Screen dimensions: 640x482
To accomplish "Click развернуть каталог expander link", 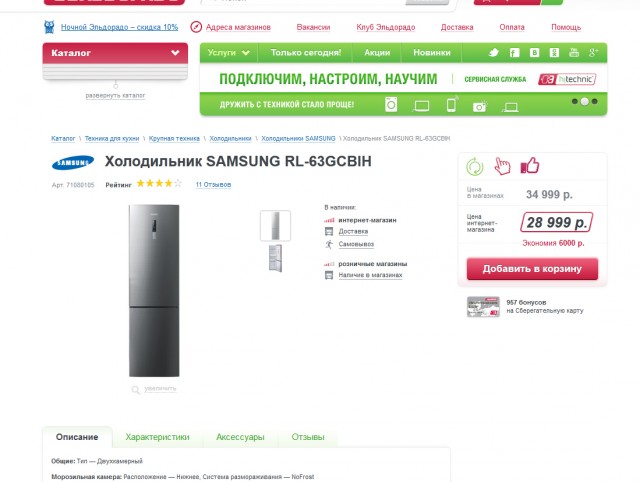I will pyautogui.click(x=115, y=96).
